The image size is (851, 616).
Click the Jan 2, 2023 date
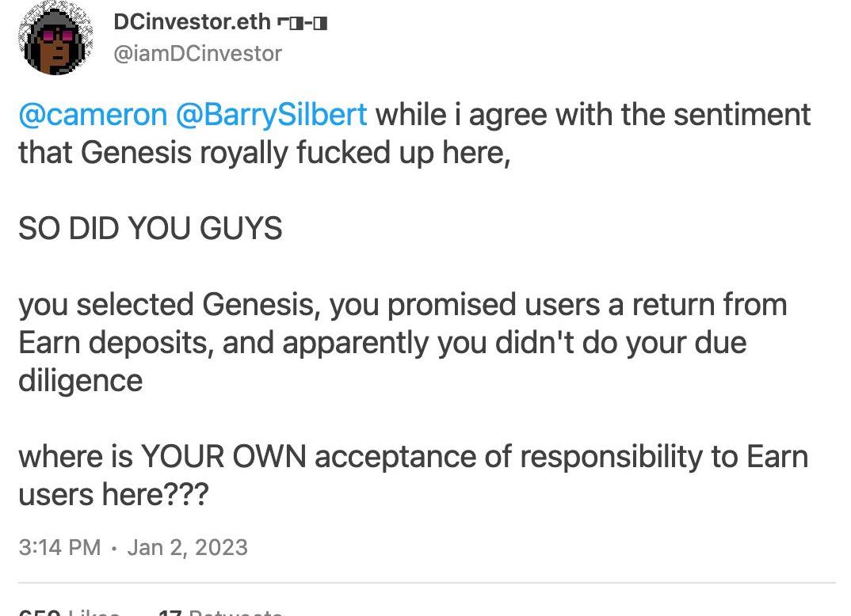(x=187, y=547)
